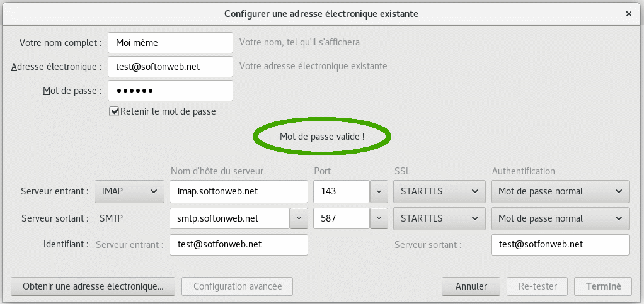Click into the full name field
This screenshot has width=644, height=304.
[170, 43]
